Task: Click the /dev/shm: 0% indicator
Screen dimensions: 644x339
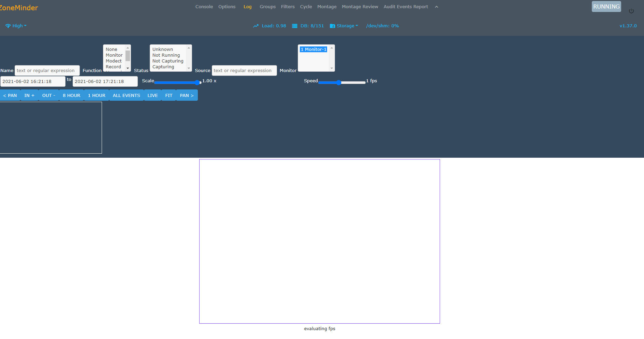Action: pyautogui.click(x=382, y=26)
